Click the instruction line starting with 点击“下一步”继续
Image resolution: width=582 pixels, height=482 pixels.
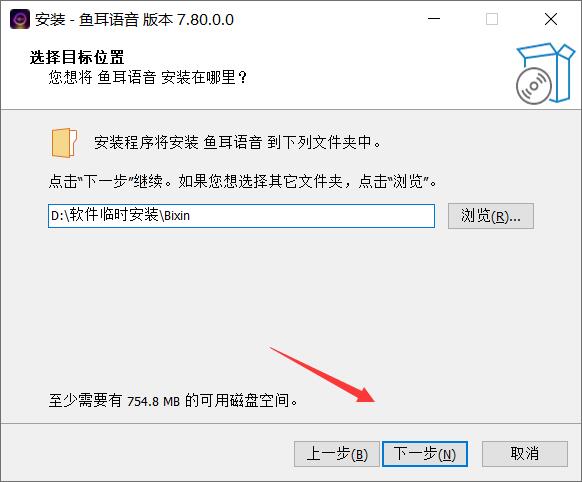(x=243, y=181)
